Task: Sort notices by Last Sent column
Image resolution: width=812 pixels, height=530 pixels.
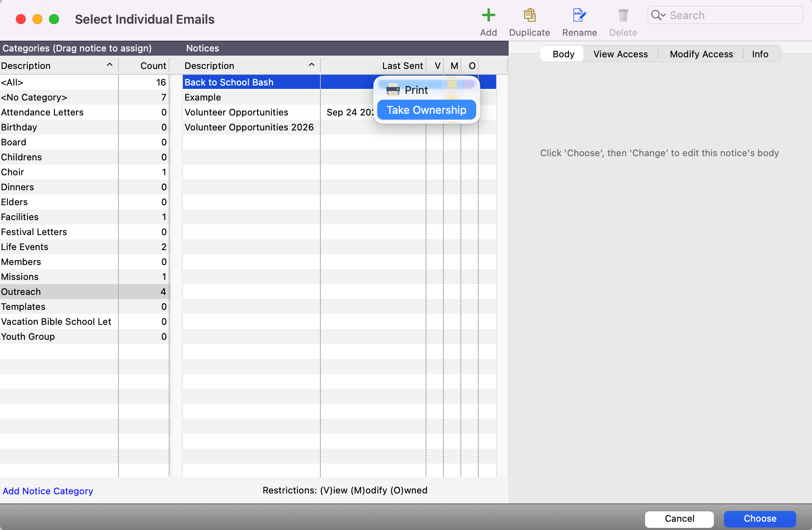Action: click(373, 66)
